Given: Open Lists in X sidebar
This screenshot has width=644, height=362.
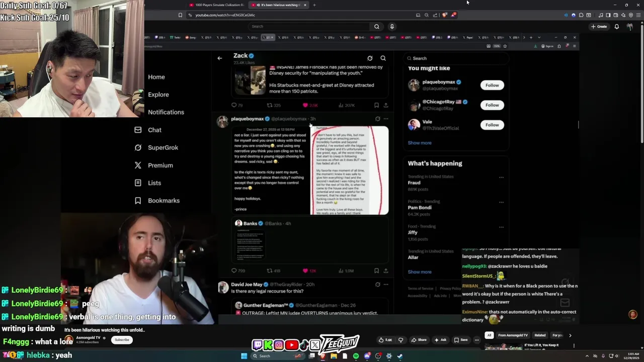Looking at the screenshot, I should click(x=148, y=183).
